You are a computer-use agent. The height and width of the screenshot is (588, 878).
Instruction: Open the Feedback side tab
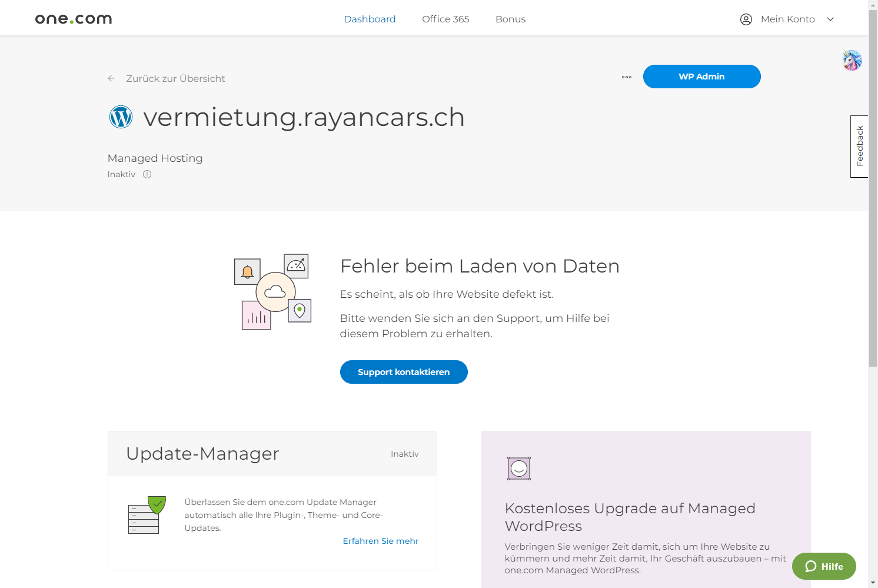click(x=859, y=146)
